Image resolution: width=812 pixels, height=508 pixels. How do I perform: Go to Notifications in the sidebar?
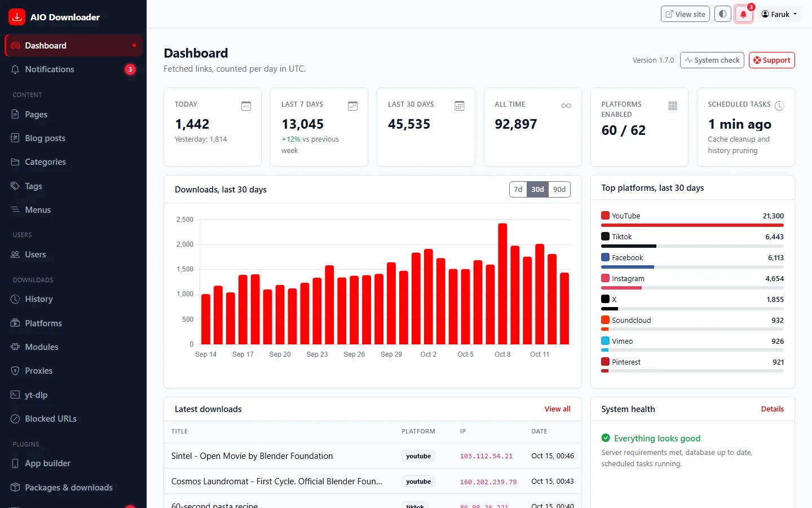[x=73, y=69]
